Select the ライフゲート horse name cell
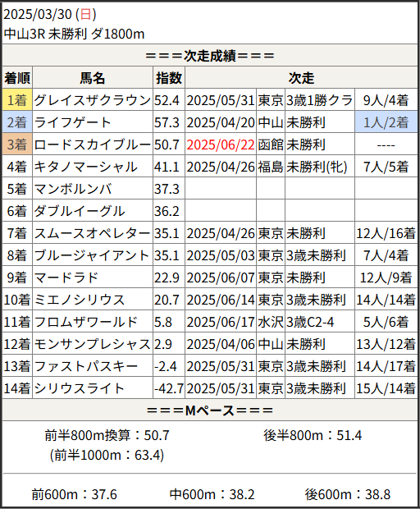 pyautogui.click(x=93, y=122)
